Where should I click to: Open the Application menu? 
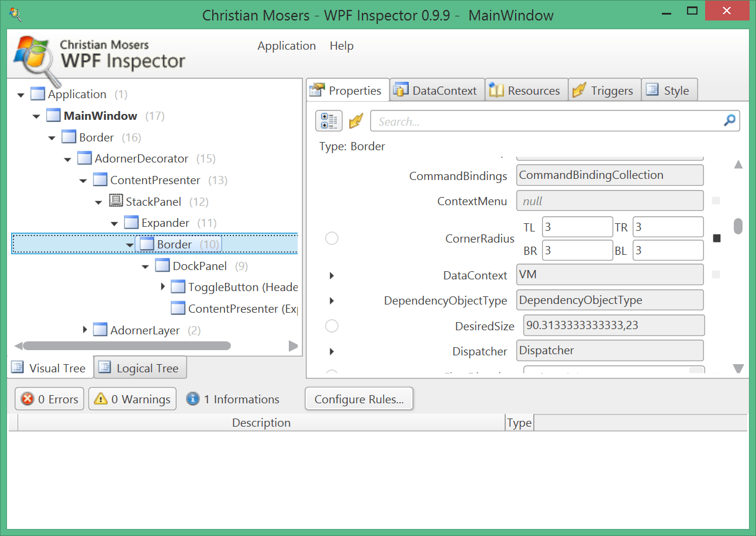(286, 46)
